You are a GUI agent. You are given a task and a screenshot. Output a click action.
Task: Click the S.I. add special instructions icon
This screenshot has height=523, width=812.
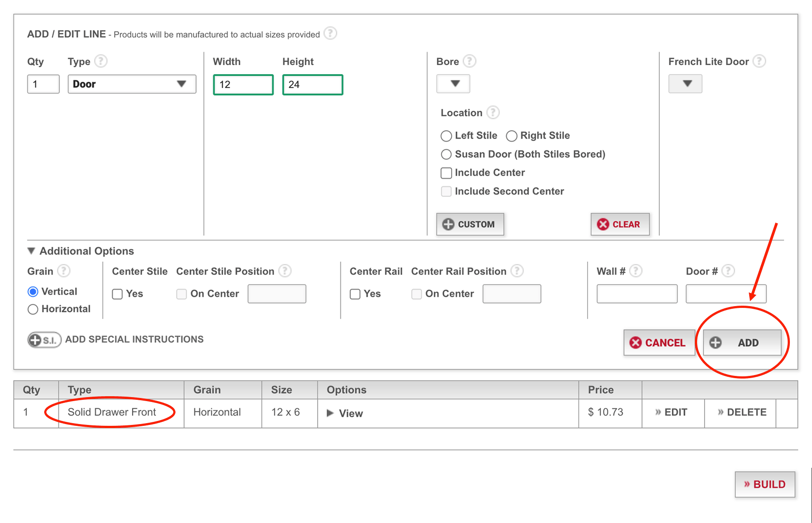[44, 340]
